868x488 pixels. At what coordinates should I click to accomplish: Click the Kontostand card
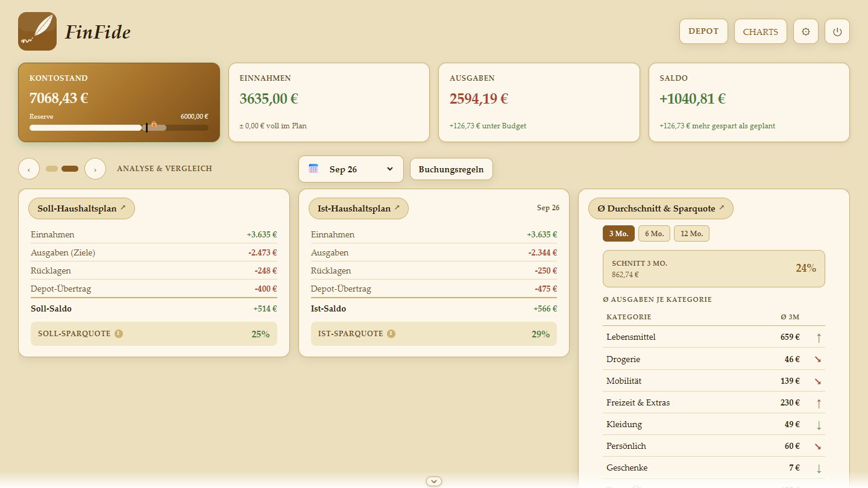pyautogui.click(x=119, y=102)
